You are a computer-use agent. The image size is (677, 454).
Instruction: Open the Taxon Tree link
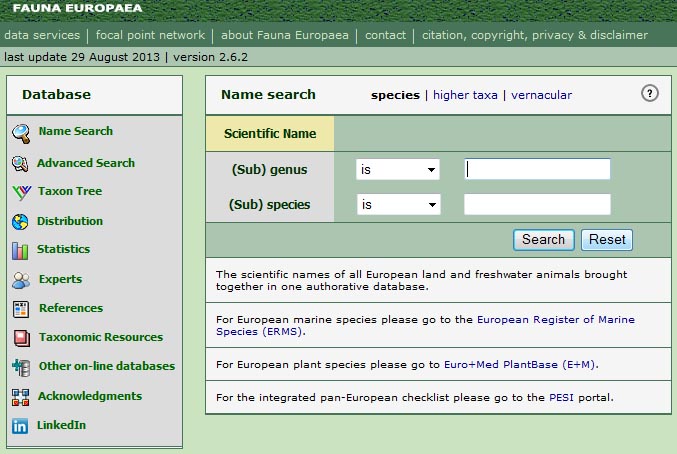click(70, 191)
